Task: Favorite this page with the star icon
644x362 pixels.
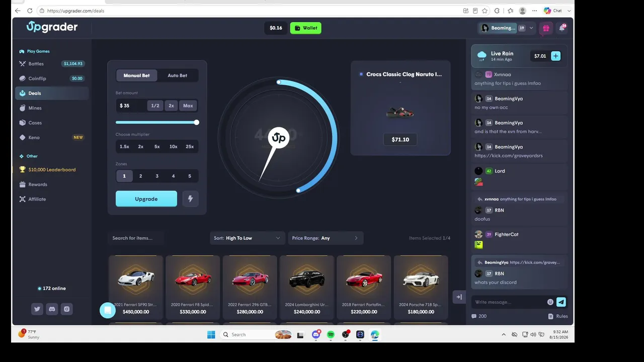Action: tap(485, 11)
